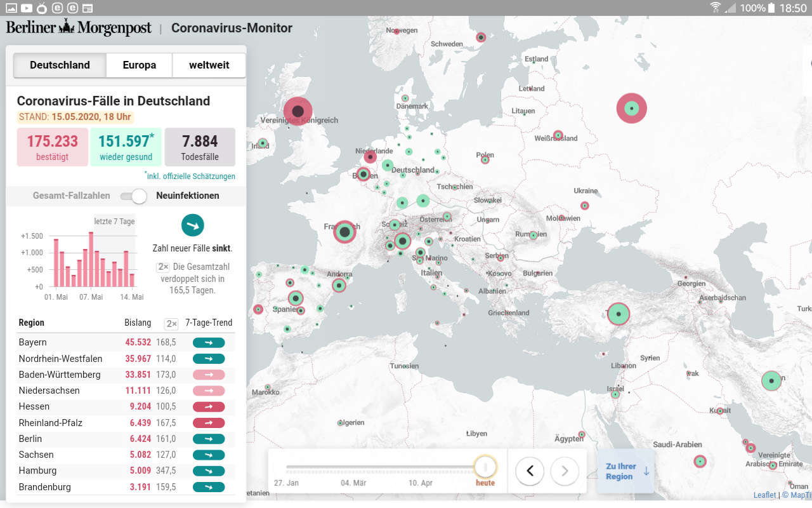Click the Russia case bubble
The width and height of the screenshot is (812, 508).
click(631, 109)
